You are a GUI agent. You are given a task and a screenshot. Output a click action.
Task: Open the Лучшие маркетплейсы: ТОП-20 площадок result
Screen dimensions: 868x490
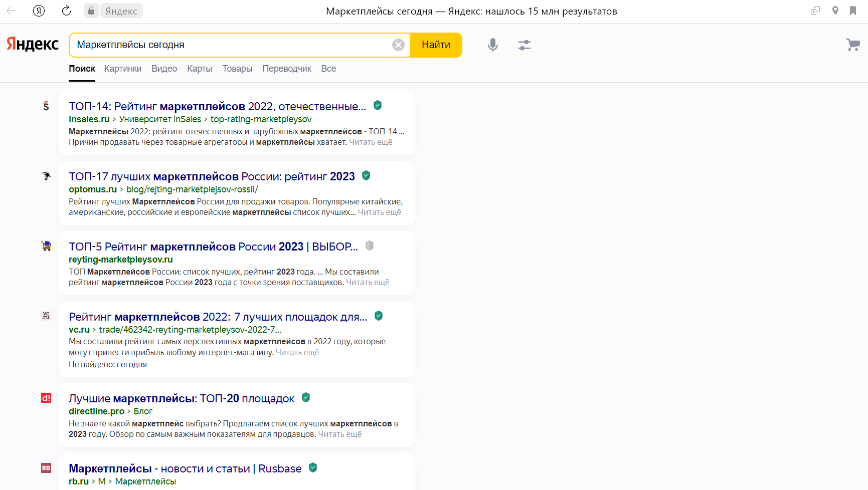(x=182, y=398)
